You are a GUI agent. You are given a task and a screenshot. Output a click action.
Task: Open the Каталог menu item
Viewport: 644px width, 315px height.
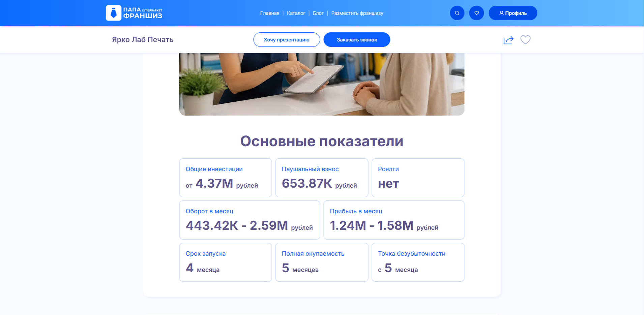pyautogui.click(x=296, y=13)
